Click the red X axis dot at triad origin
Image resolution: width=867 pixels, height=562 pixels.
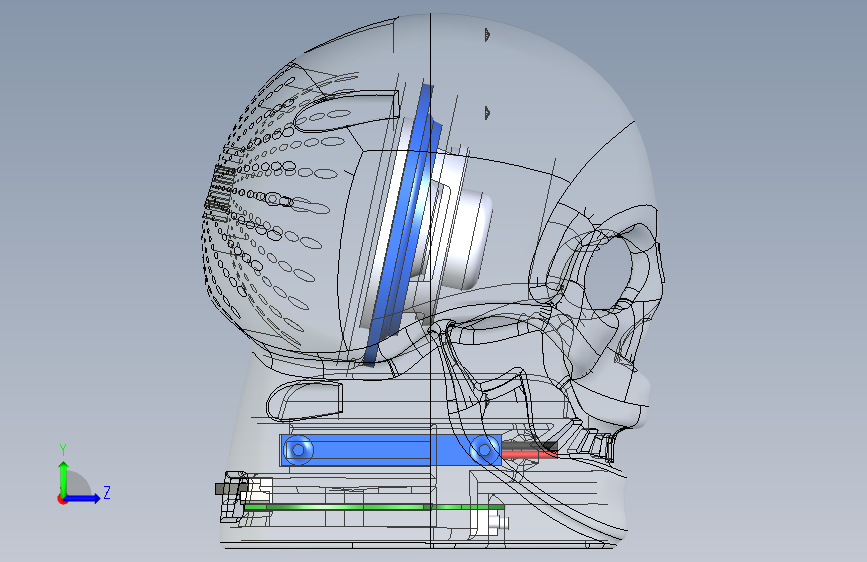[61, 499]
